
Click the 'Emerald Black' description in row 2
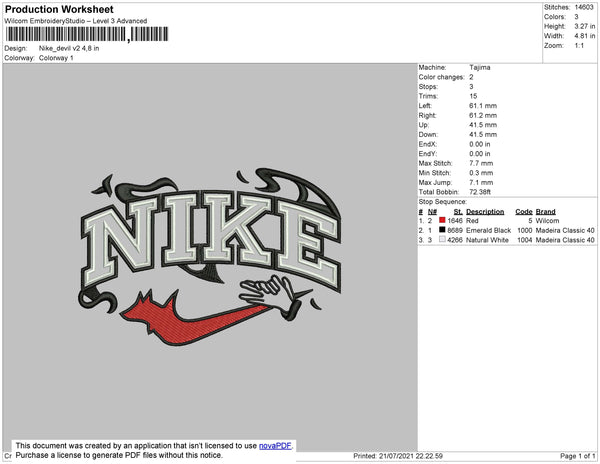pos(488,230)
